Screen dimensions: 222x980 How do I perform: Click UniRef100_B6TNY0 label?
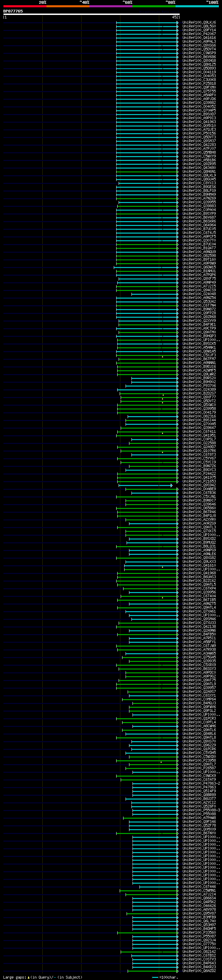point(199,833)
